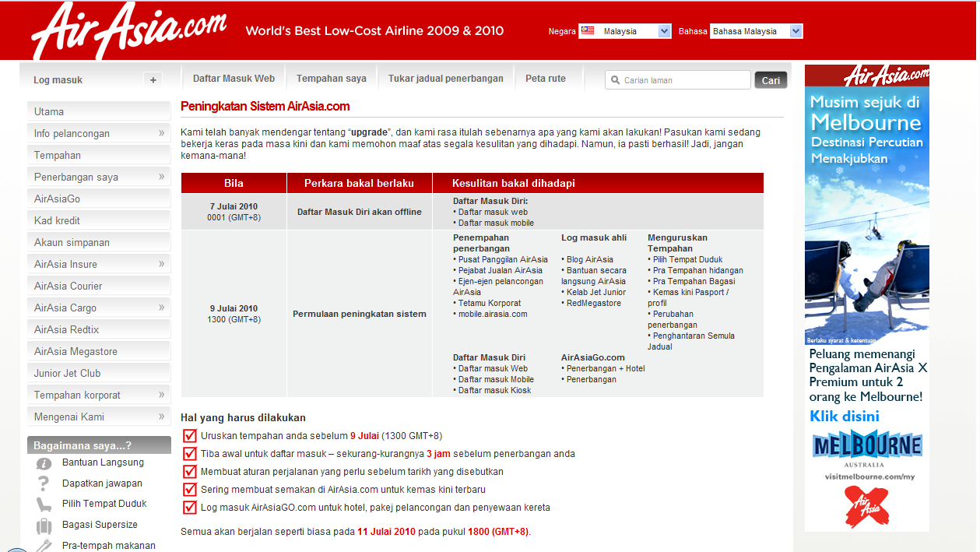Select AirAsiaGo in the side menu
Screen dimensions: 980x552
click(99, 199)
